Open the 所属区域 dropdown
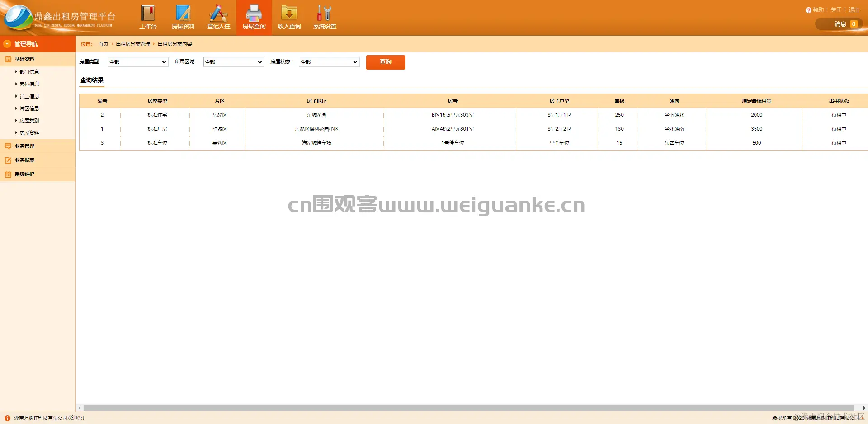The width and height of the screenshot is (868, 424). pos(234,62)
